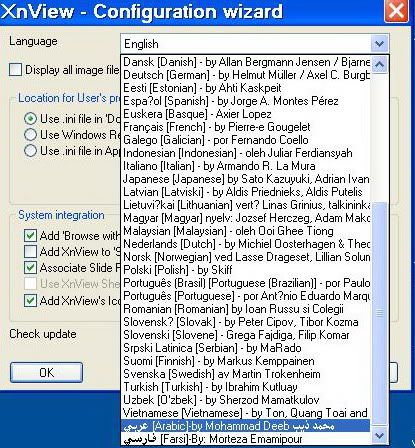The height and width of the screenshot is (448, 415).
Task: Open the Language combo box showing English
Action: pos(255,44)
